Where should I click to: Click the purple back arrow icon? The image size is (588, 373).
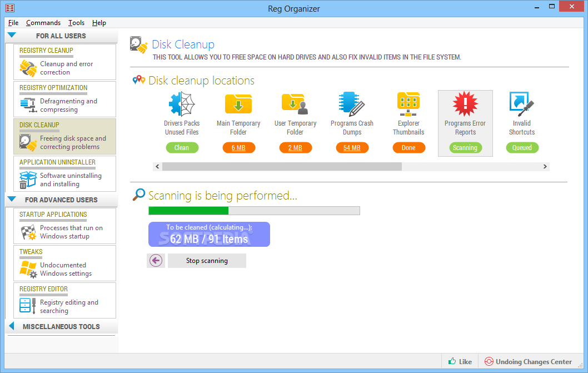[x=156, y=260]
